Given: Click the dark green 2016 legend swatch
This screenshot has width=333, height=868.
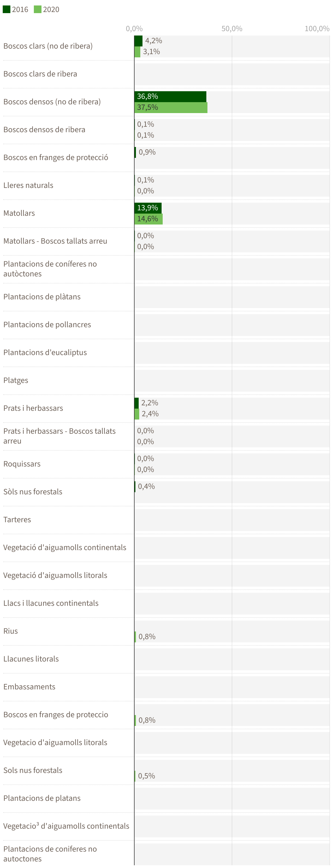Looking at the screenshot, I should tap(6, 9).
